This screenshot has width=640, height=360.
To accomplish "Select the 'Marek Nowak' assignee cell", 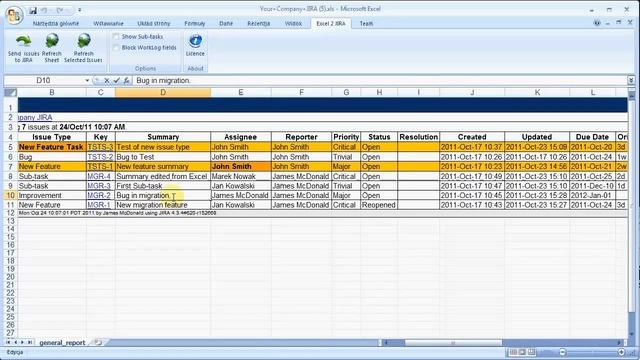I will click(241, 176).
